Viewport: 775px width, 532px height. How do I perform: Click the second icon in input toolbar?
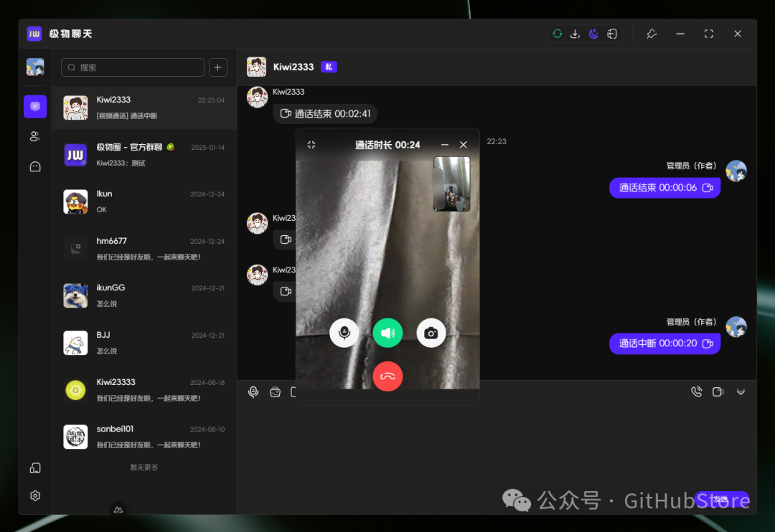[276, 391]
